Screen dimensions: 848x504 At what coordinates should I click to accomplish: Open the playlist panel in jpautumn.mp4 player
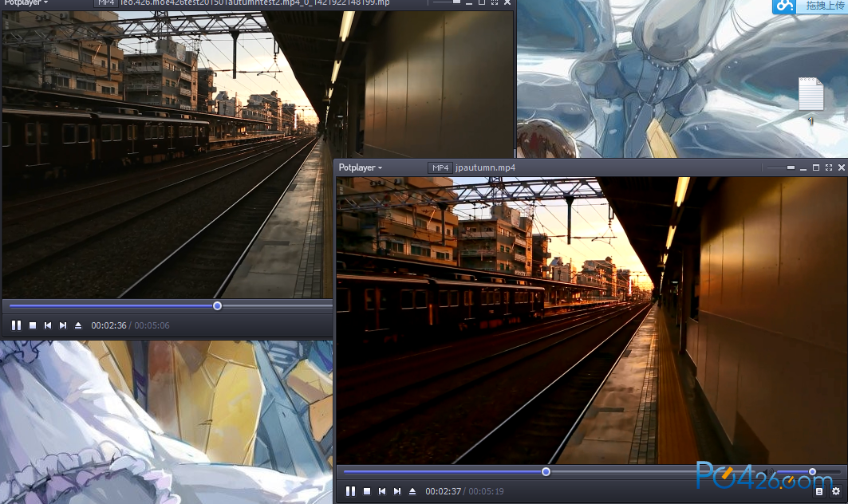[x=819, y=491]
